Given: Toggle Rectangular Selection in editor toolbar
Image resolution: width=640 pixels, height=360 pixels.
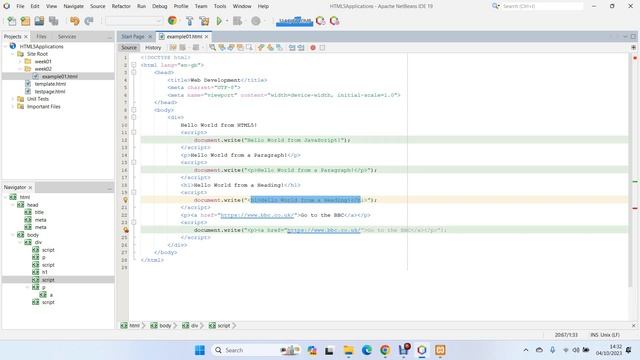Looking at the screenshot, I should 249,48.
